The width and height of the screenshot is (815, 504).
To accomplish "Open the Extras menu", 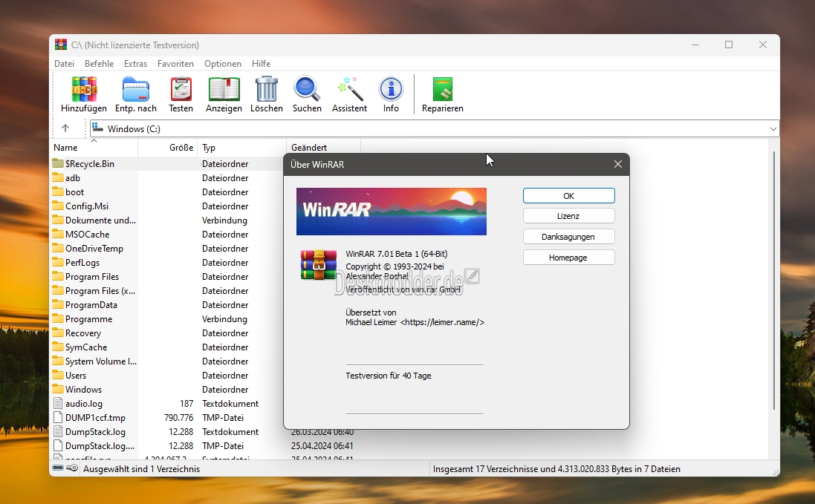I will [x=135, y=63].
